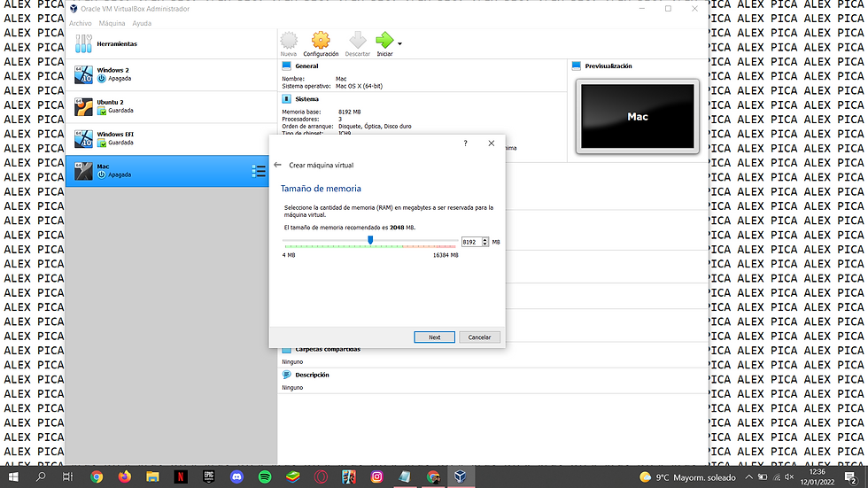The image size is (868, 488).
Task: Select the Ubuntu 2 virtual machine
Action: tap(172, 107)
